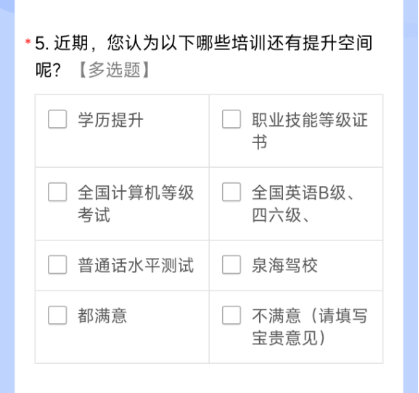Screen dimensions: 419x393
Task: Tick the 泉海驾校 checkbox
Action: coord(231,265)
